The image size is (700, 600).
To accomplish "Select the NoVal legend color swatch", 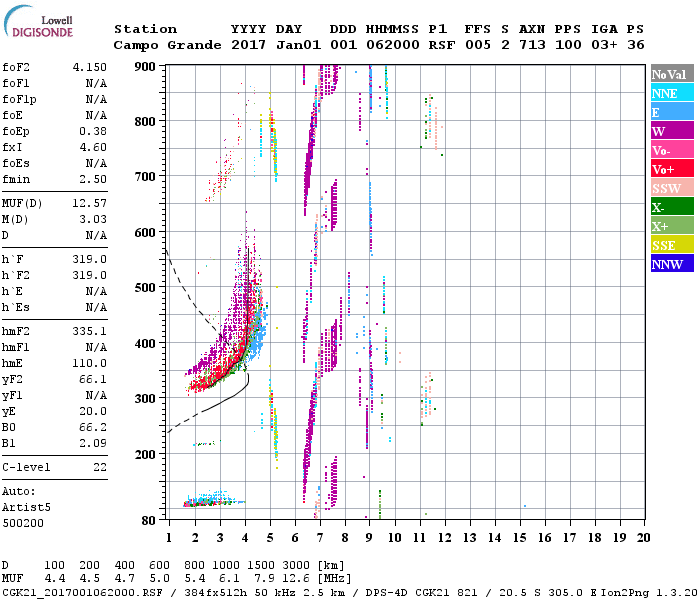I will pyautogui.click(x=672, y=74).
